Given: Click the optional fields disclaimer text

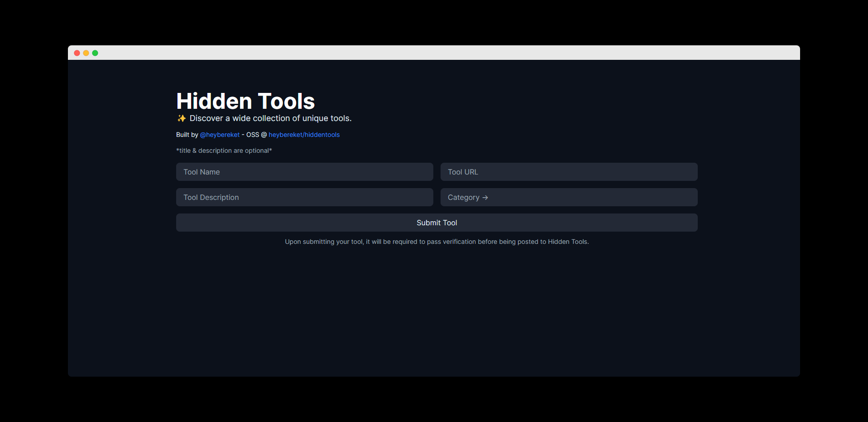Looking at the screenshot, I should point(224,150).
